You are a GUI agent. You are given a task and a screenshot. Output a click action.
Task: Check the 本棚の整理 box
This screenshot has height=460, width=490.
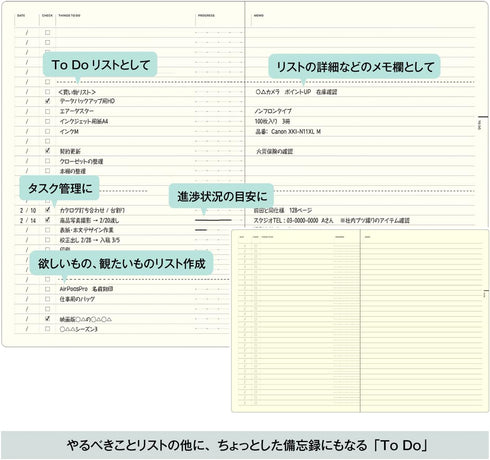(x=47, y=171)
